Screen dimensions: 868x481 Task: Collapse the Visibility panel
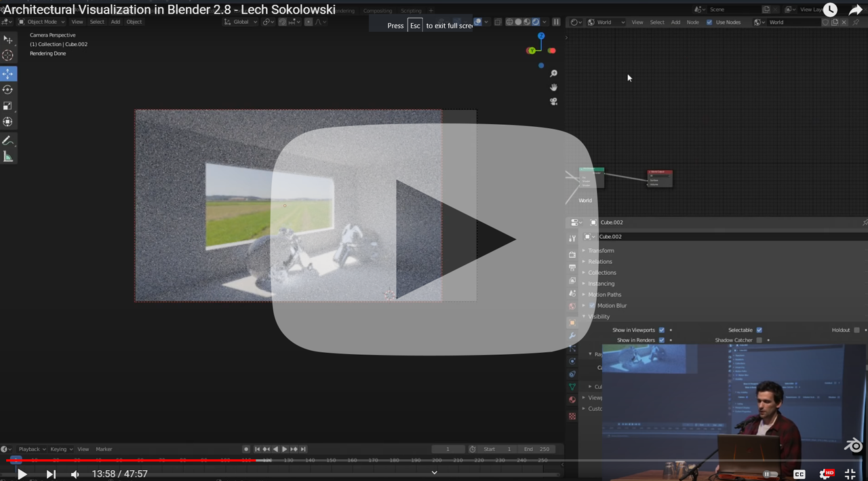[x=599, y=317]
